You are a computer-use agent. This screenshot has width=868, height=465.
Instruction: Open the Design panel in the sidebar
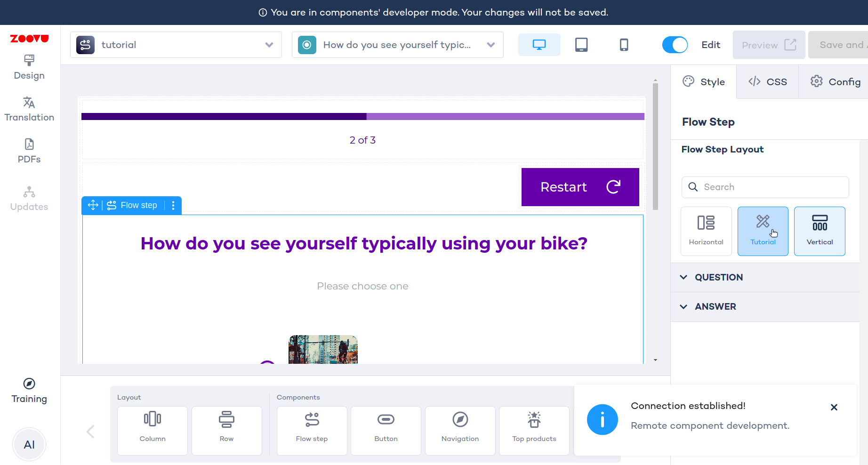tap(29, 67)
